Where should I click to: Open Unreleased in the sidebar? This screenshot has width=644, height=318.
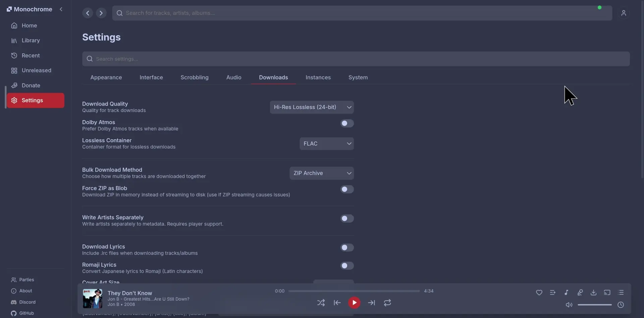(x=35, y=70)
